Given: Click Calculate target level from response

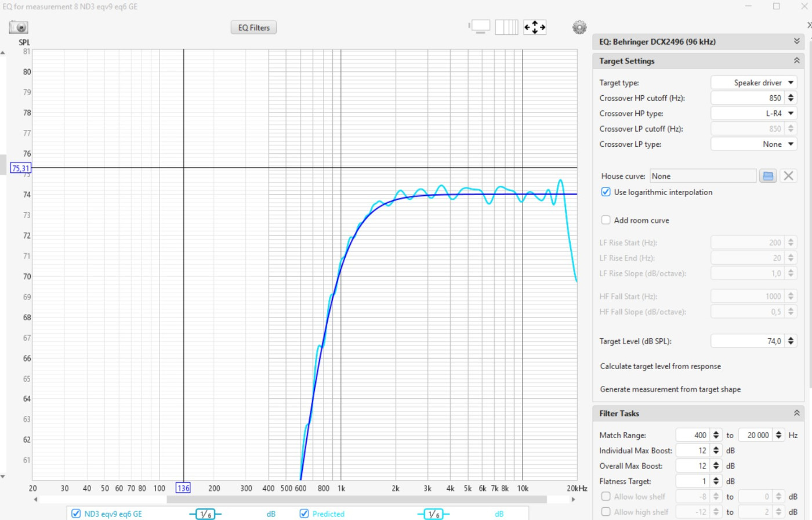Looking at the screenshot, I should coord(660,366).
